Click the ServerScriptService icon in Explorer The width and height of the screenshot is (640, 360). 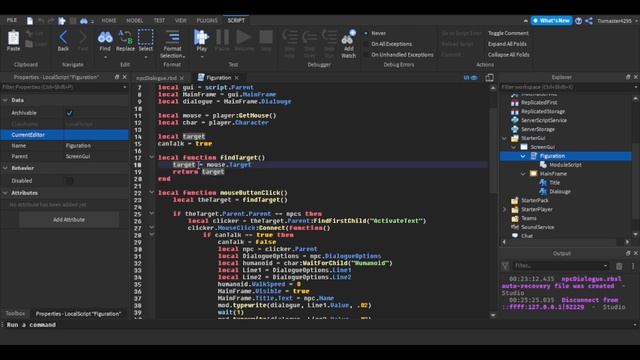click(515, 120)
